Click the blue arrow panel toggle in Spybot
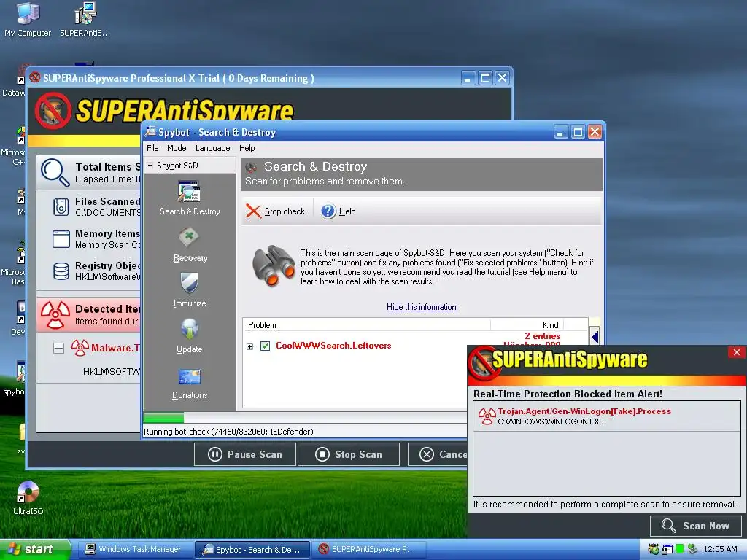This screenshot has height=560, width=747. [x=595, y=337]
